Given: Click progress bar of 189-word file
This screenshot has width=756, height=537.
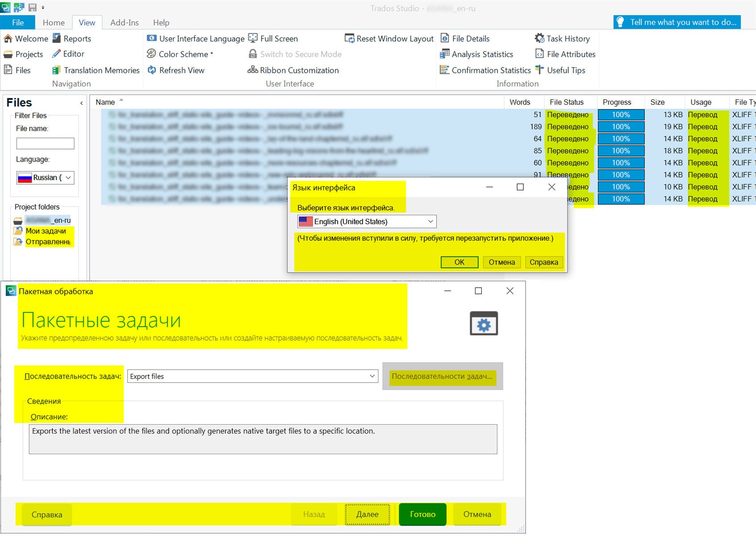Looking at the screenshot, I should pyautogui.click(x=621, y=127).
